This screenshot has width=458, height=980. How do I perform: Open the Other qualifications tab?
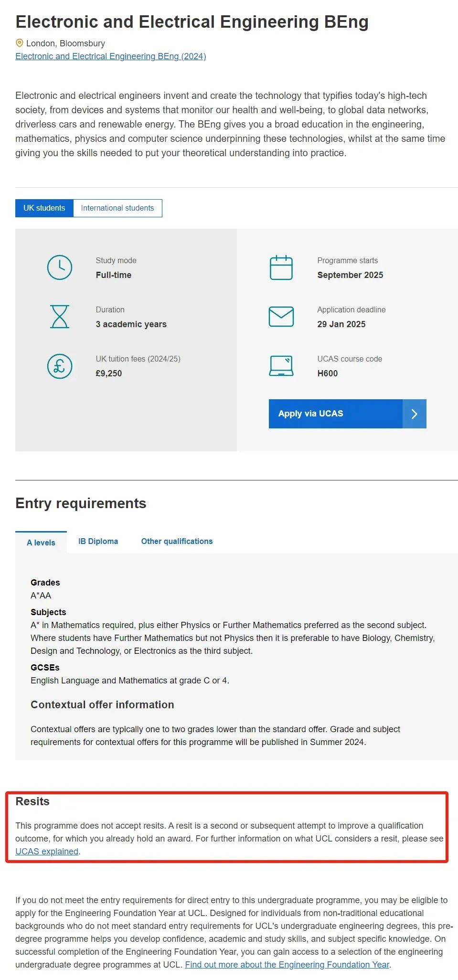[177, 541]
